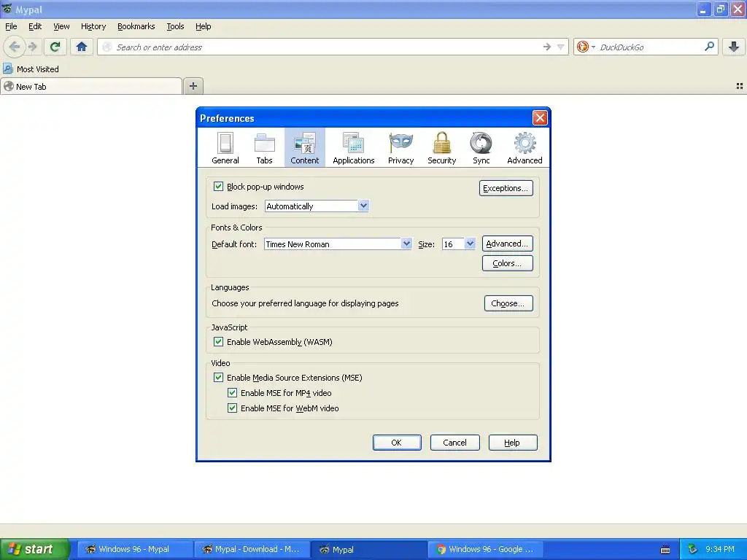This screenshot has width=747, height=560.
Task: Toggle Enable Media Source Extensions checkbox
Action: point(218,377)
